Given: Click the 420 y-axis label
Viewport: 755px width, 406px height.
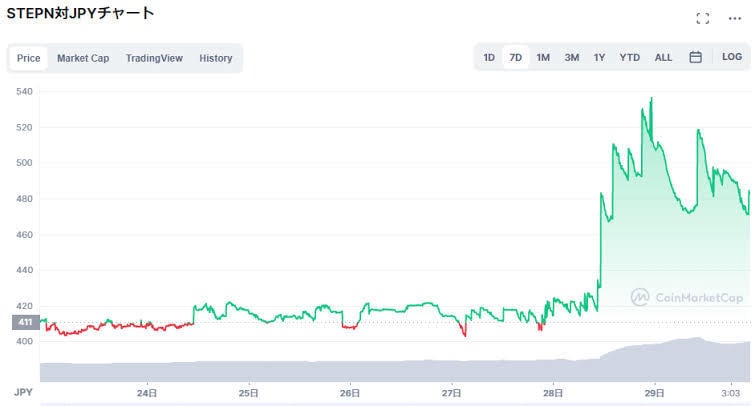Looking at the screenshot, I should tap(24, 306).
